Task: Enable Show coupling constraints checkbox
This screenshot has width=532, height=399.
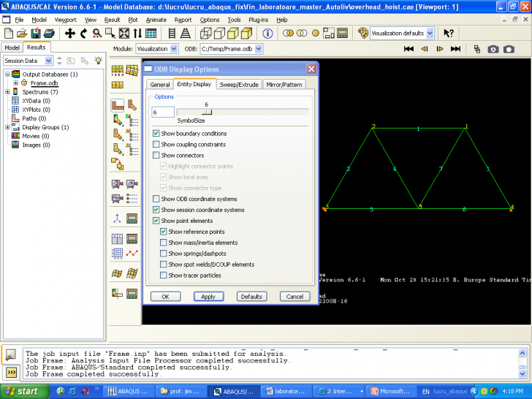Action: (x=156, y=145)
